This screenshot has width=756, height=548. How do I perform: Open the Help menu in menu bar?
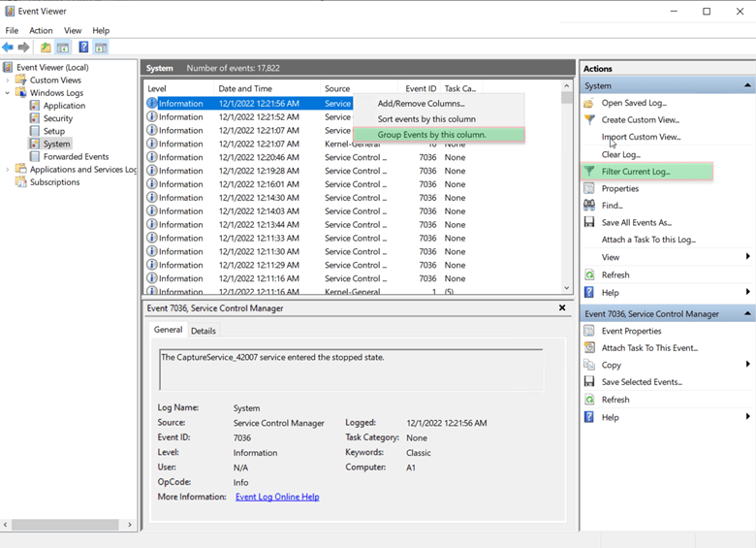point(101,30)
